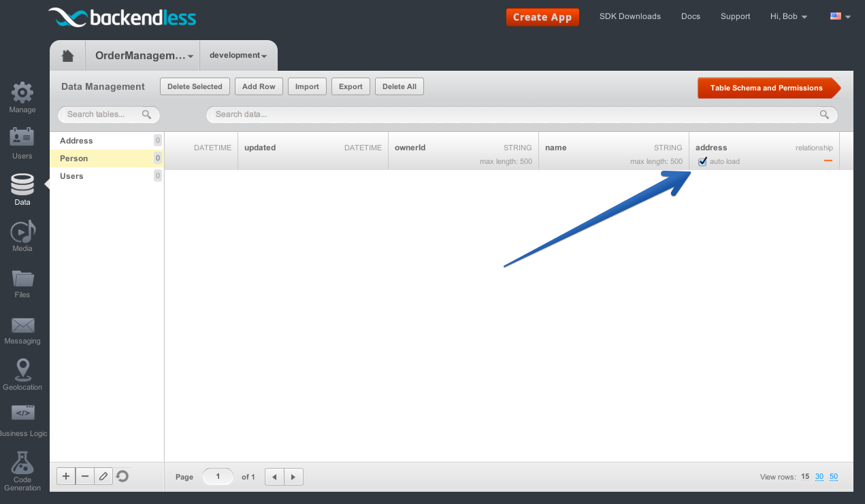Go to the next page arrow
Image resolution: width=865 pixels, height=504 pixels.
(x=293, y=477)
